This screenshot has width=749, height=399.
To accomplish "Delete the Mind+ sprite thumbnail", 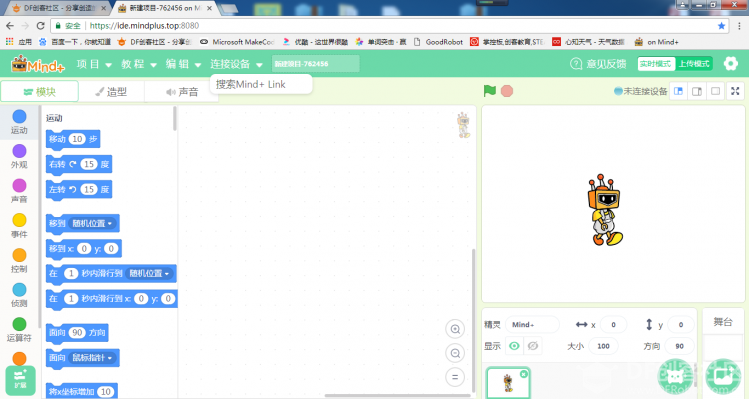I will pos(524,374).
